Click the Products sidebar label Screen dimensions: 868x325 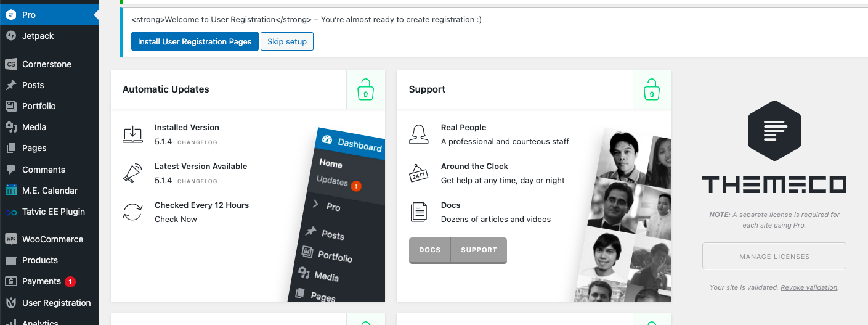(x=40, y=260)
